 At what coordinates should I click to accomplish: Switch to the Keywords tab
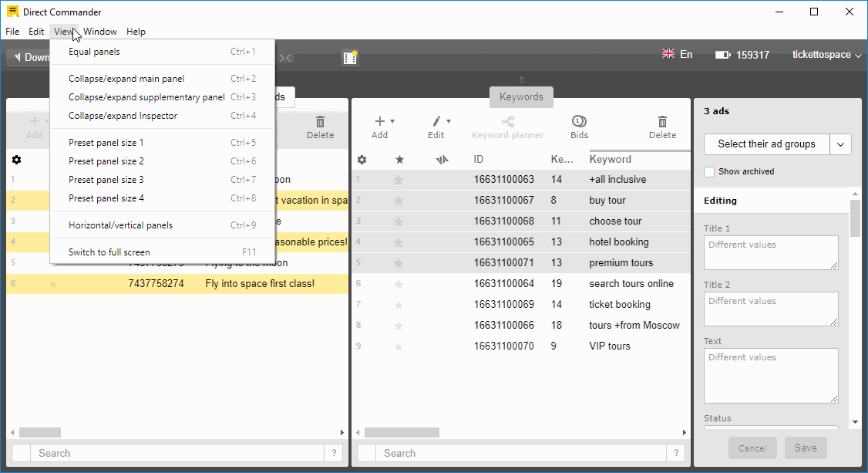521,97
